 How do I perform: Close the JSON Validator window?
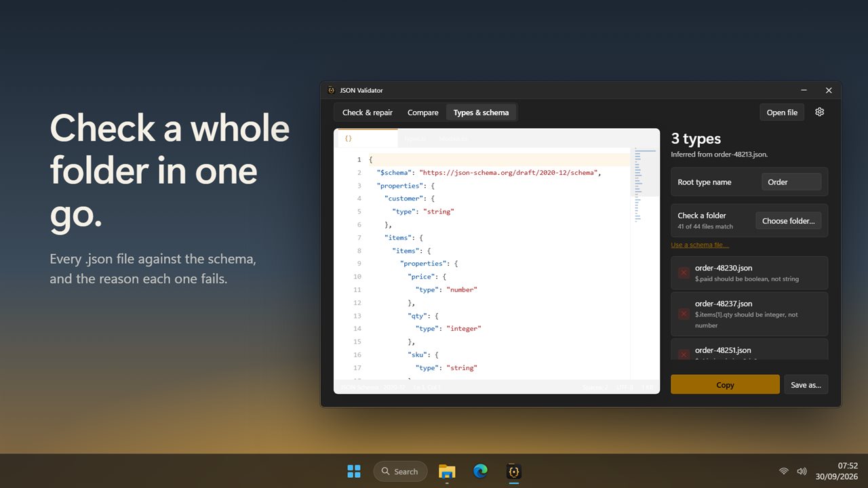tap(829, 90)
